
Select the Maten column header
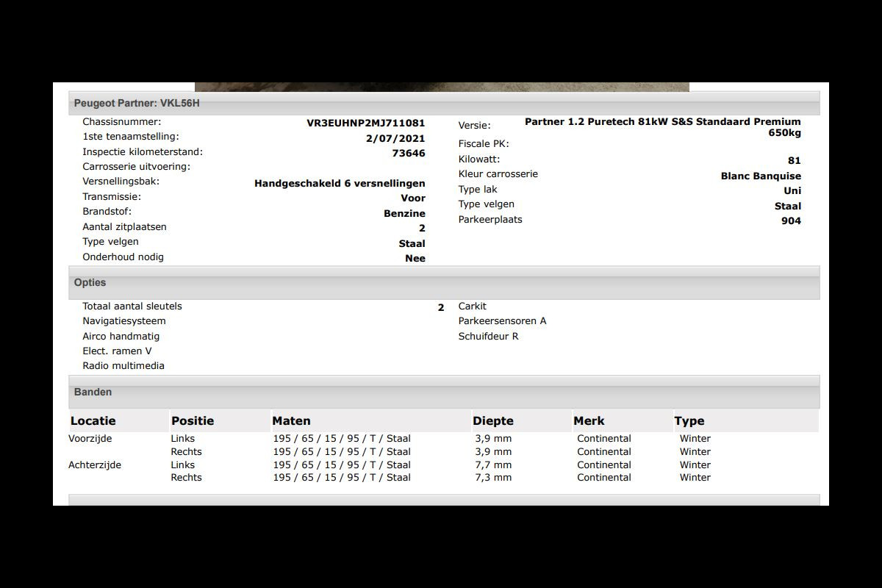pos(291,421)
